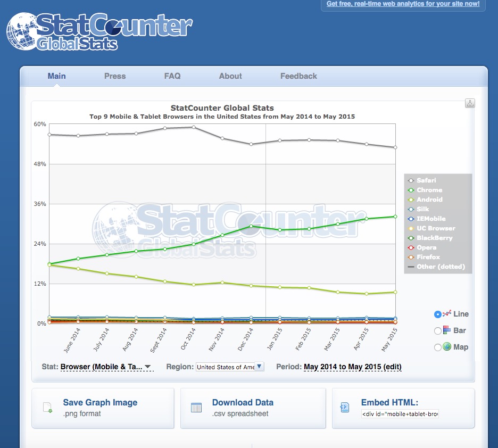498x448 pixels.
Task: Click the Chrome data point for May 2015
Action: [395, 217]
